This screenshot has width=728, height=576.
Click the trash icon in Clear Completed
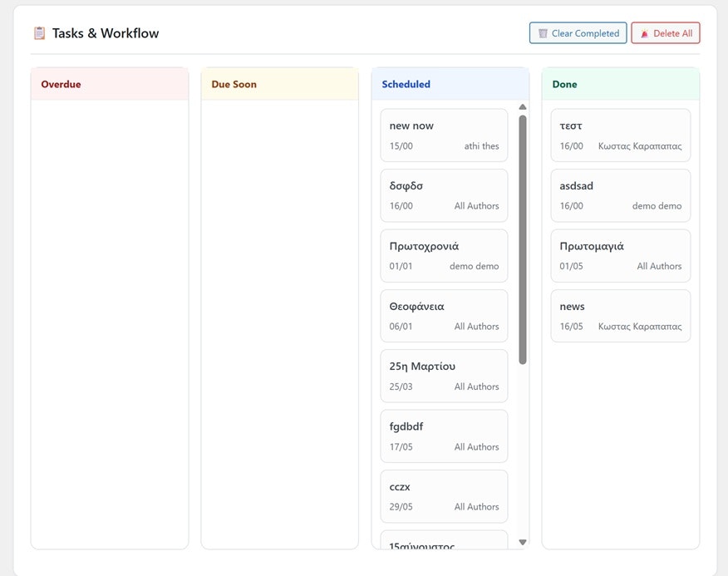pos(543,33)
